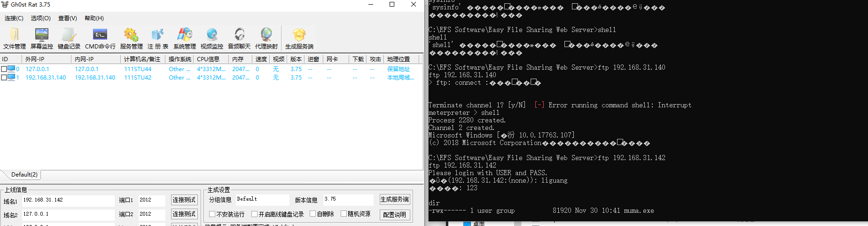Launch the CMD命令行 command shell tool
Image resolution: width=868 pixels, height=226 pixels.
tap(100, 39)
